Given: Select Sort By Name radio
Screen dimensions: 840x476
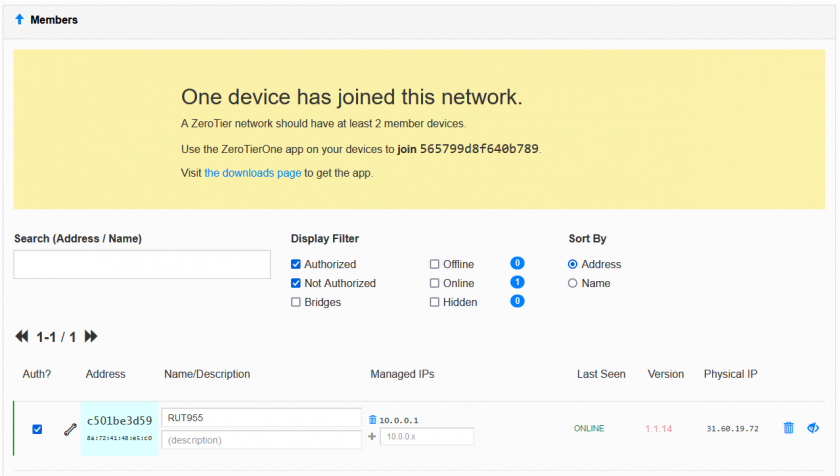Looking at the screenshot, I should [x=573, y=283].
